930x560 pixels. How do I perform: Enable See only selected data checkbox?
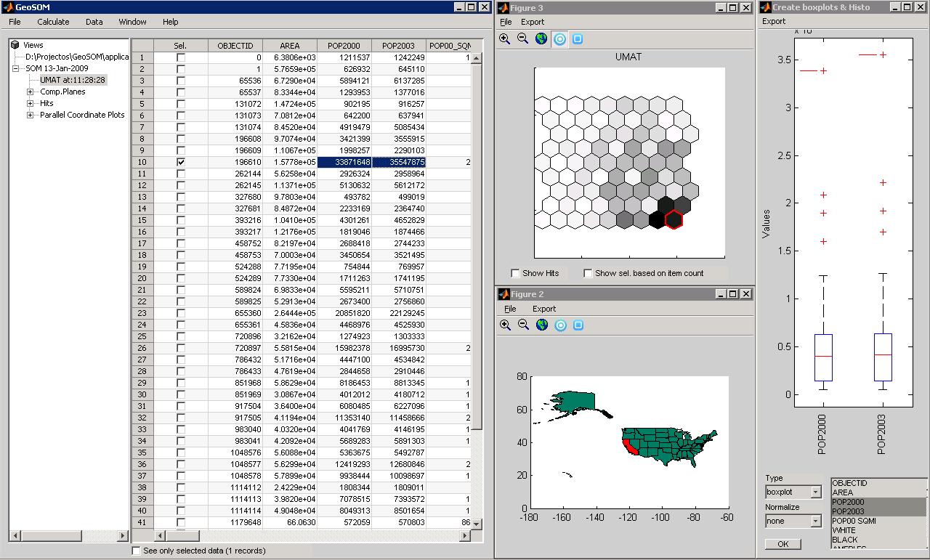coord(136,551)
